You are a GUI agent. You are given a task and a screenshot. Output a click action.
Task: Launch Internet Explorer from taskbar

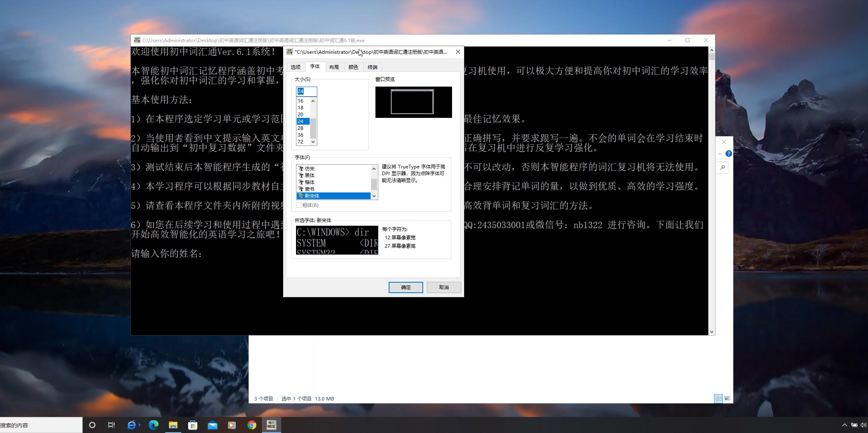[x=132, y=425]
